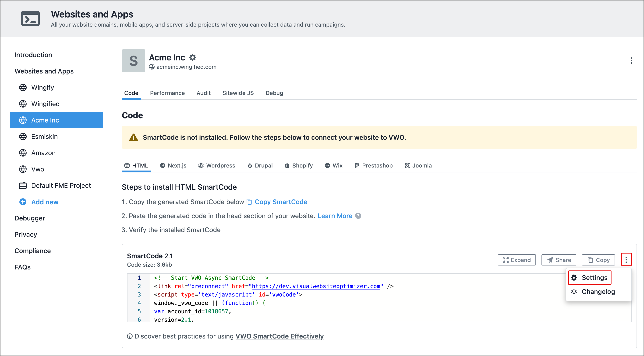
Task: Select the Next.js platform tab
Action: (173, 166)
